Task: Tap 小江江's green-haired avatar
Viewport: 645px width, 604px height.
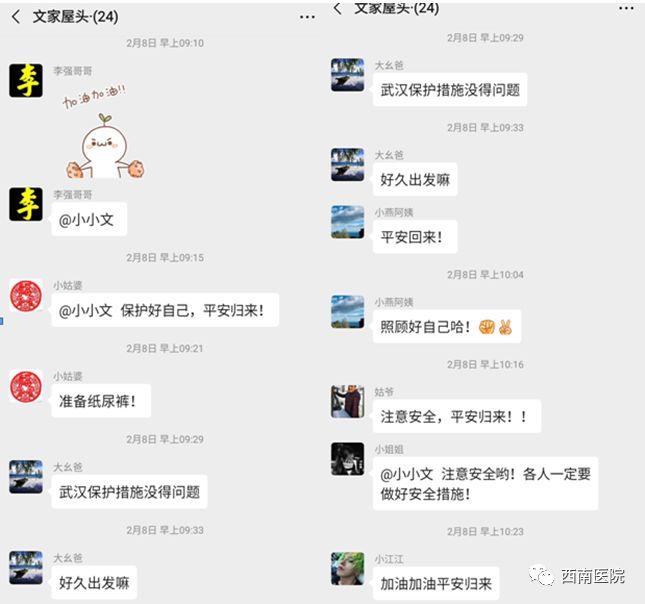Action: point(348,569)
